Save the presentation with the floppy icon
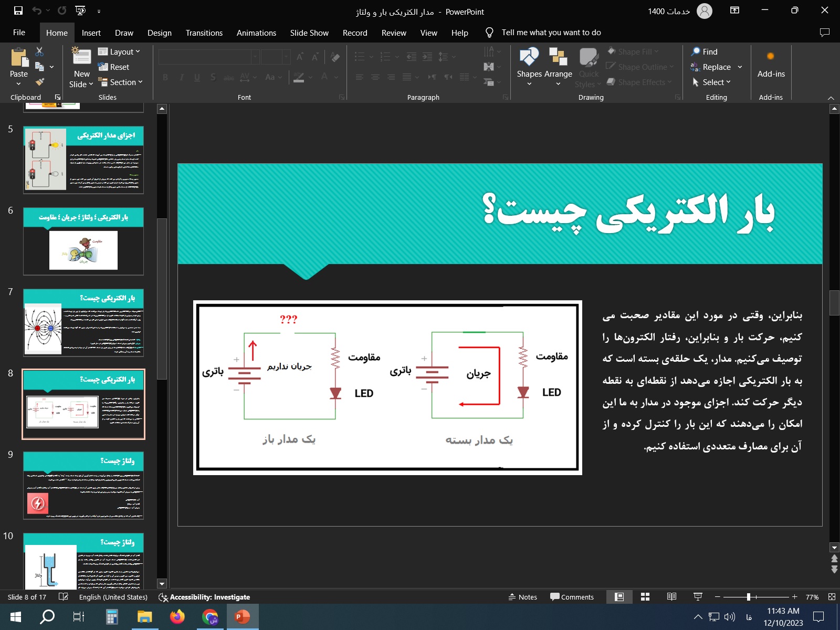The image size is (840, 630). 18,11
